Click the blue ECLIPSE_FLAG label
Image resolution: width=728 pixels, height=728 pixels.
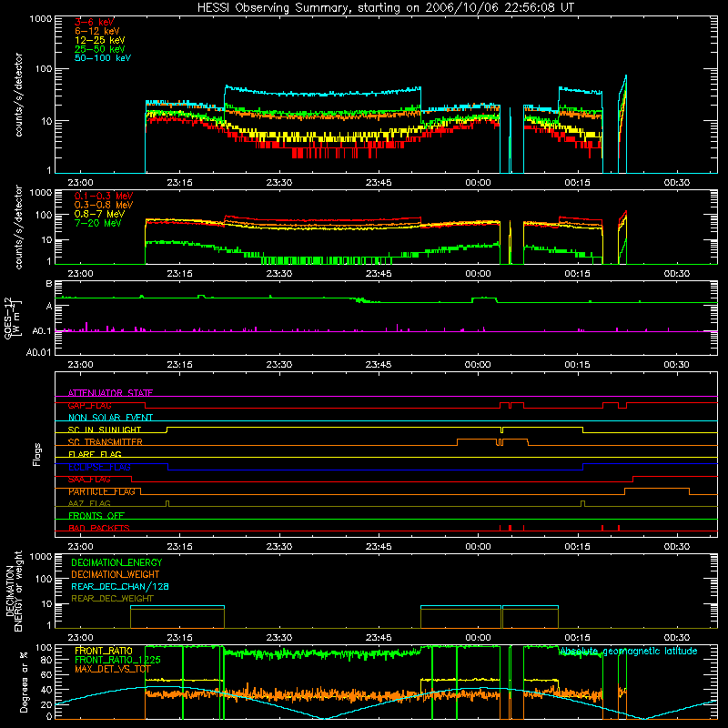tap(99, 467)
